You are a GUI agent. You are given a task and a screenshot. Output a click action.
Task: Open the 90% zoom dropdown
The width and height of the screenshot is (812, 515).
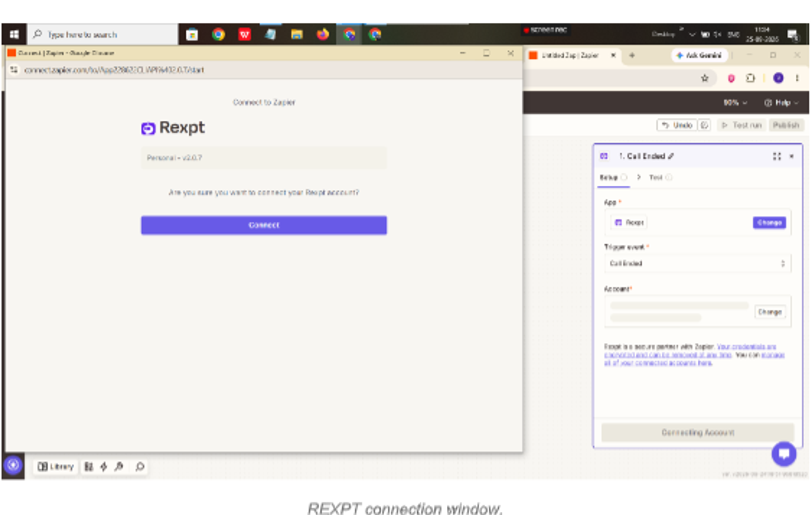pos(735,103)
